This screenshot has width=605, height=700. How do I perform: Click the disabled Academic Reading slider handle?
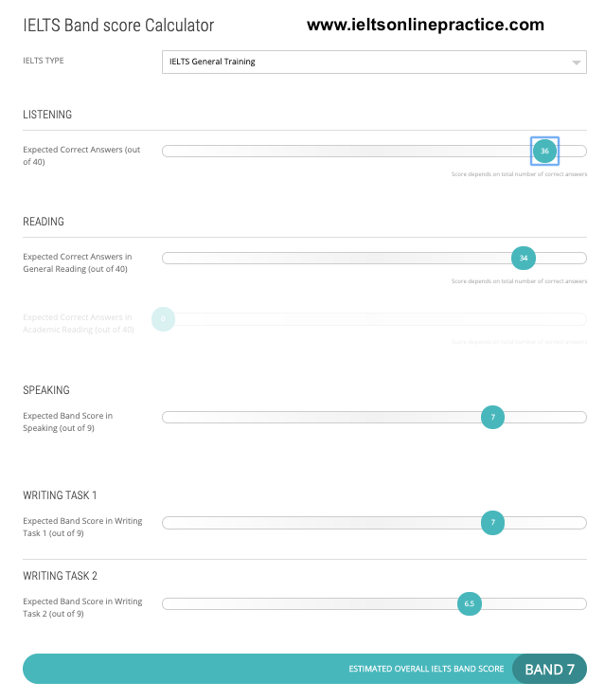click(x=163, y=319)
